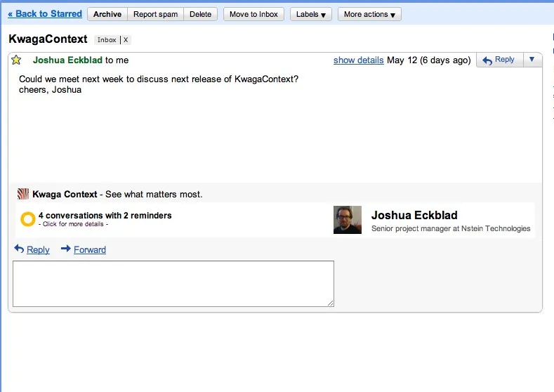Go back to Starred
The image size is (554, 392).
click(x=45, y=14)
